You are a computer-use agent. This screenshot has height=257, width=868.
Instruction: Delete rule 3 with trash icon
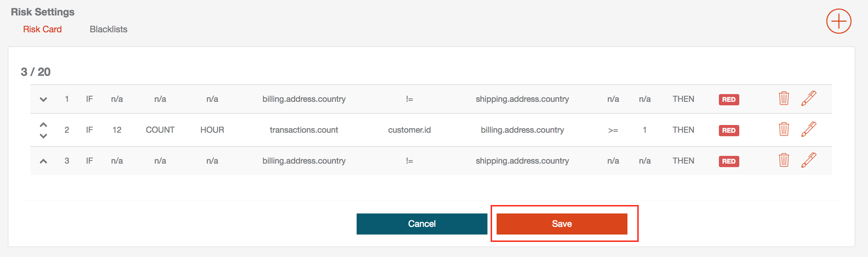click(x=784, y=160)
